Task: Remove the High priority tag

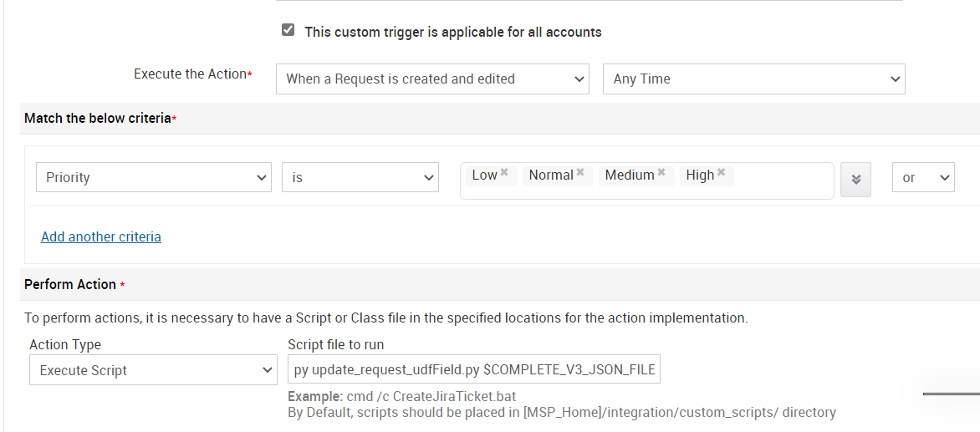Action: click(x=721, y=172)
